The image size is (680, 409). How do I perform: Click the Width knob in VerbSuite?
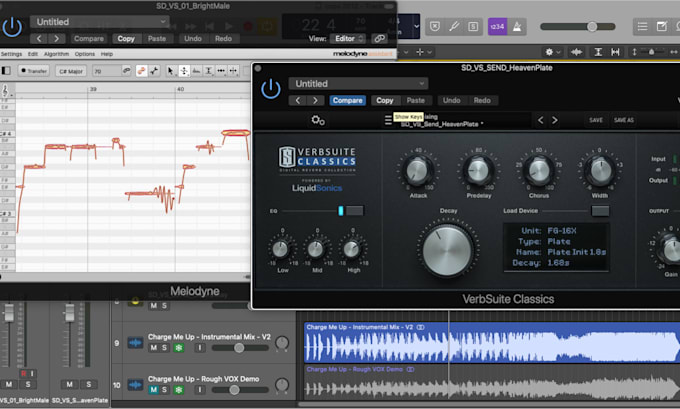pyautogui.click(x=600, y=170)
